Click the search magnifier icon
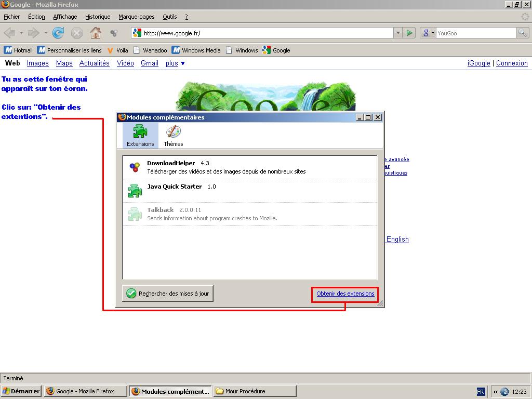The image size is (532, 399). tap(522, 33)
